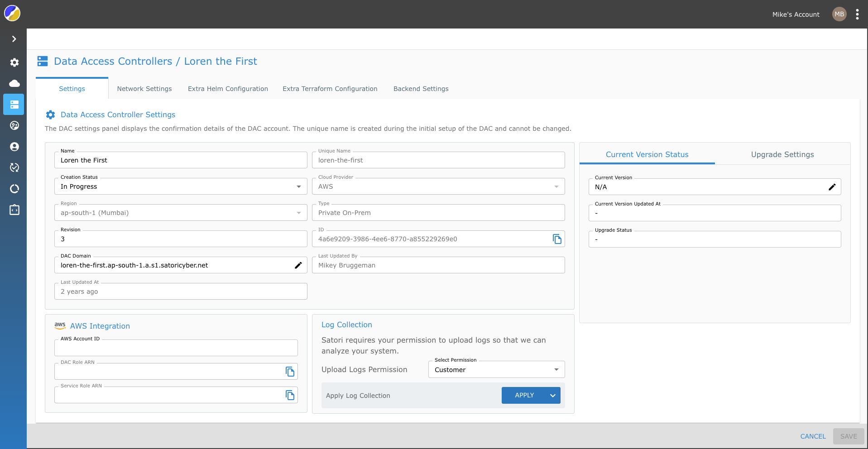868x449 pixels.
Task: Open the Creation Status dropdown
Action: (181, 186)
